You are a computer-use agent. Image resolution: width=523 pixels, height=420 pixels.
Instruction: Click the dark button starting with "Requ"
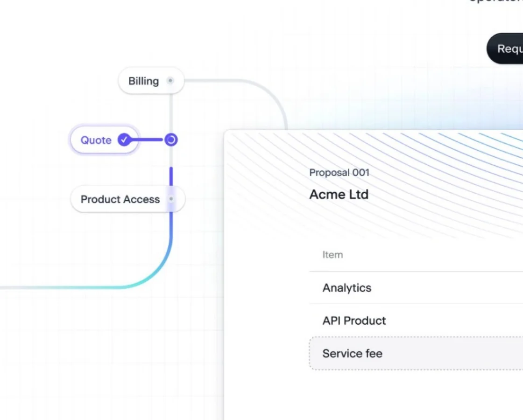pos(505,49)
